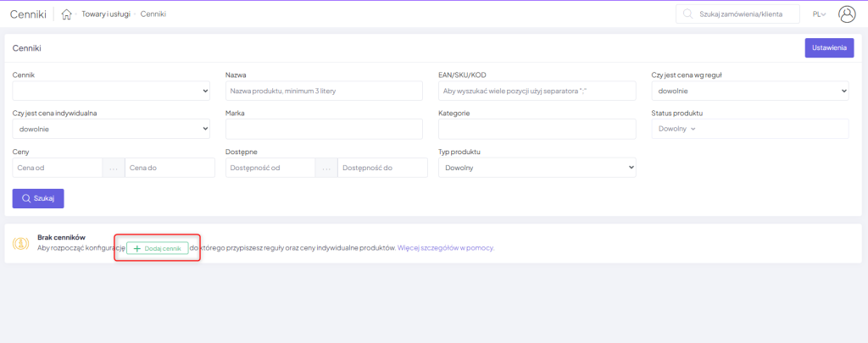This screenshot has height=343, width=868.
Task: Click the home icon in breadcrumb
Action: pos(67,14)
